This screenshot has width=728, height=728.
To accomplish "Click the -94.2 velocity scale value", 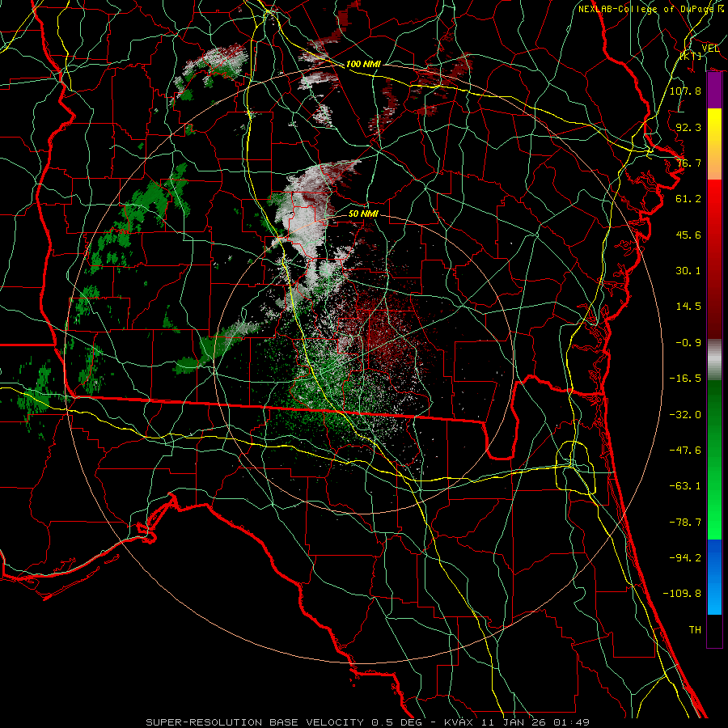I will 685,558.
